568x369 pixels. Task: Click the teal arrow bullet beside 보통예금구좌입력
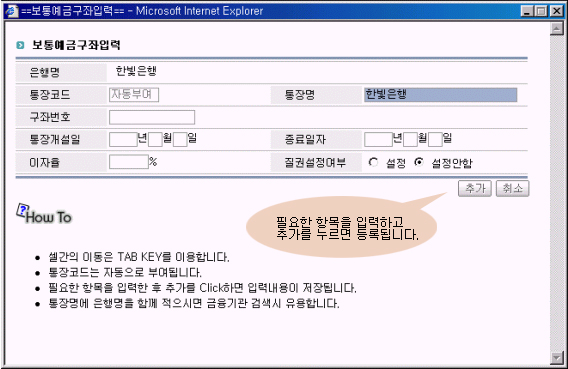click(20, 45)
